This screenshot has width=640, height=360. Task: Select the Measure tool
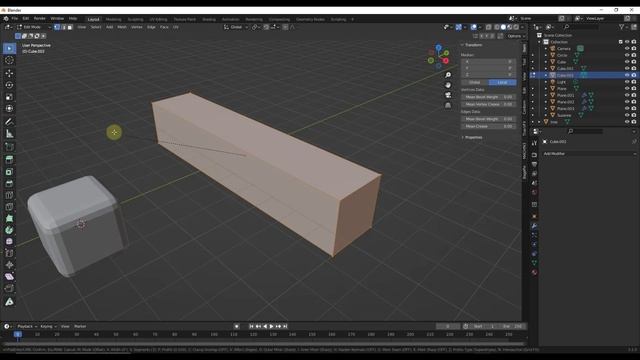(x=9, y=133)
